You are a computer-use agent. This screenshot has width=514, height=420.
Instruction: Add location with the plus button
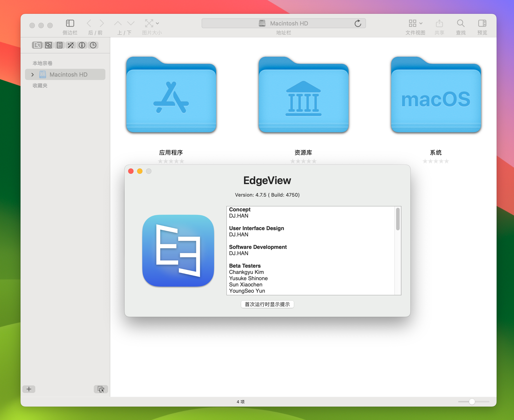(29, 389)
